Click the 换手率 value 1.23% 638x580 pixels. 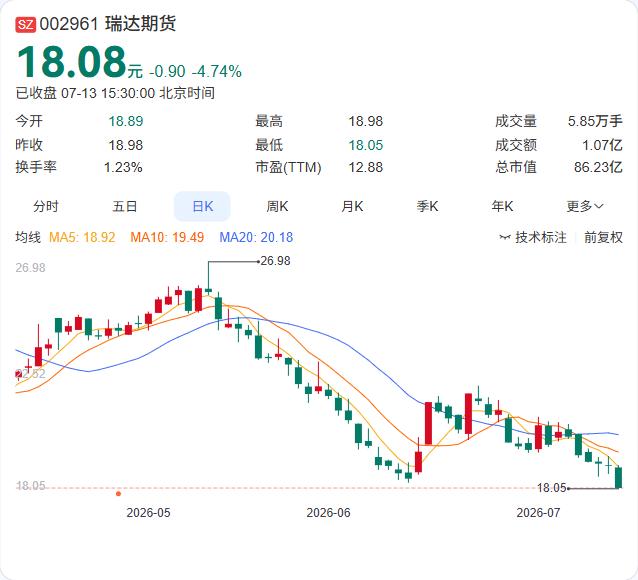click(123, 167)
